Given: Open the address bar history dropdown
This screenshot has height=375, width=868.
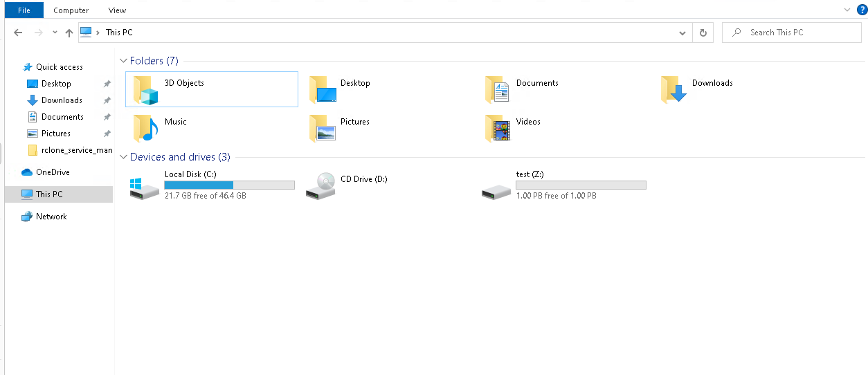Looking at the screenshot, I should click(683, 33).
